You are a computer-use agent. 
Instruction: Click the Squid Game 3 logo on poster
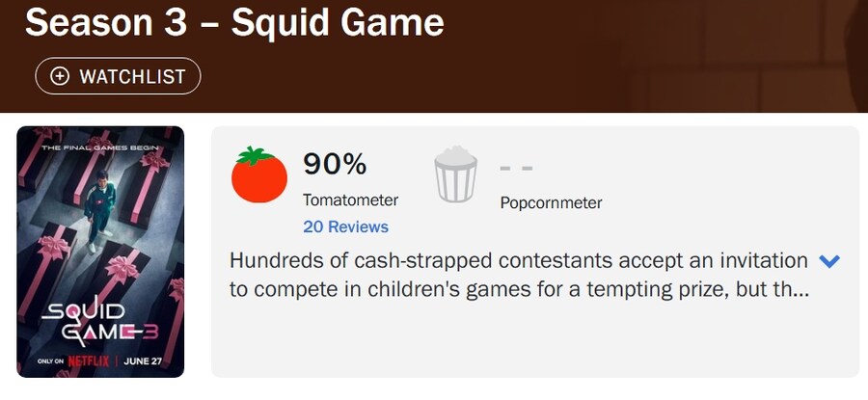100,324
